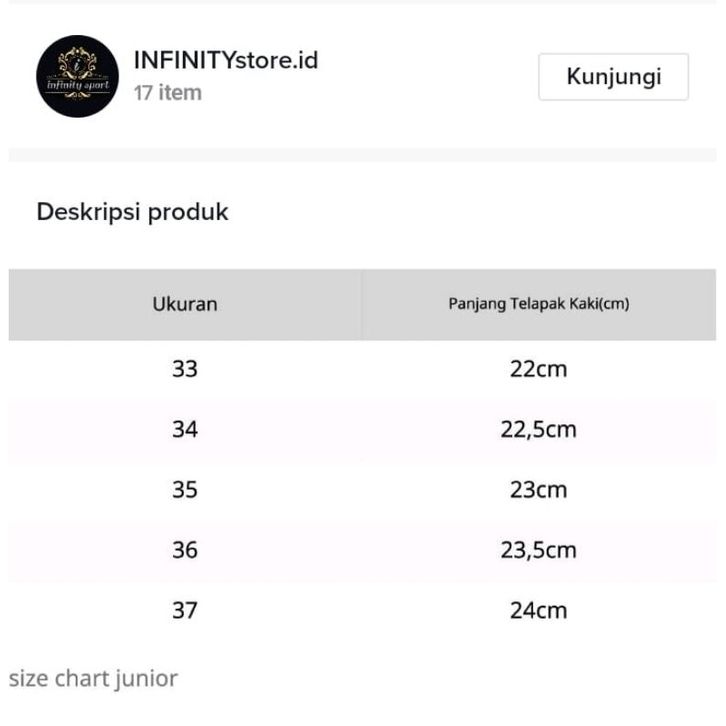
Task: Click the Ukuran column header
Action: coord(185,304)
